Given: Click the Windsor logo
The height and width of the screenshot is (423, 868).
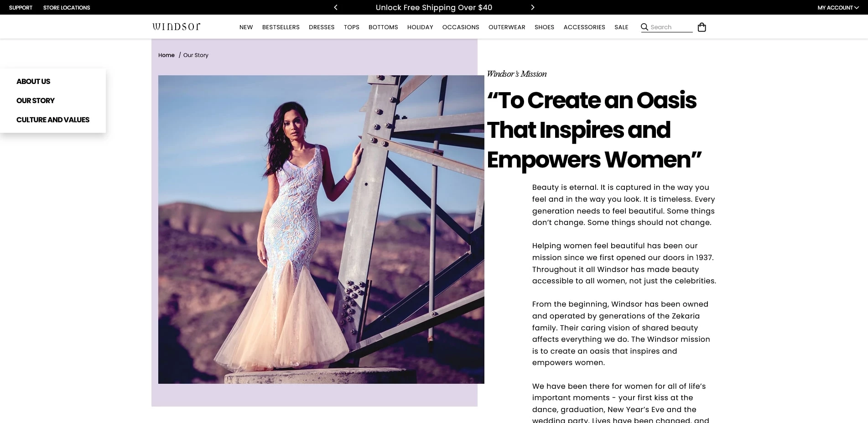Looking at the screenshot, I should tap(177, 26).
